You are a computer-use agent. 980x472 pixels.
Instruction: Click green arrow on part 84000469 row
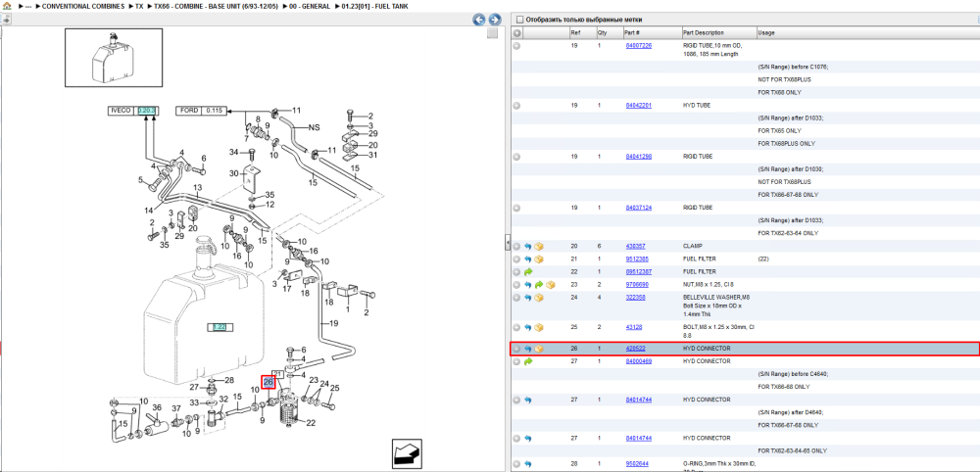527,361
